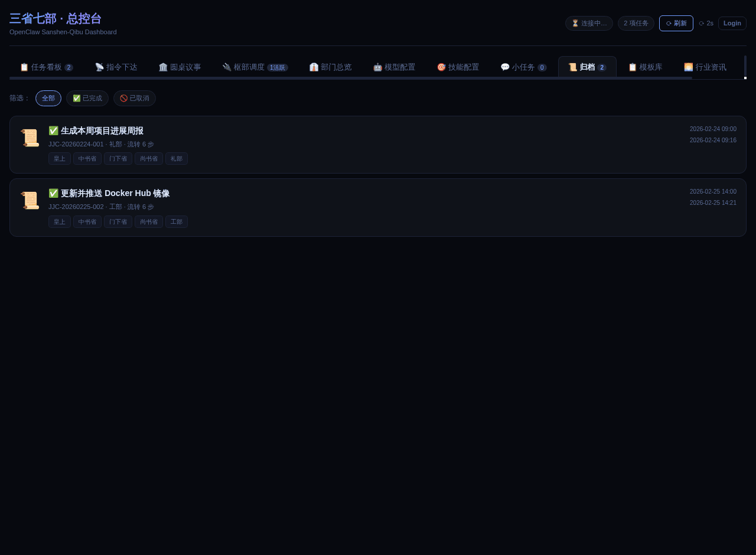Screen dimensions: 756x555
Task: Select the 全部 filter chip
Action: (48, 98)
